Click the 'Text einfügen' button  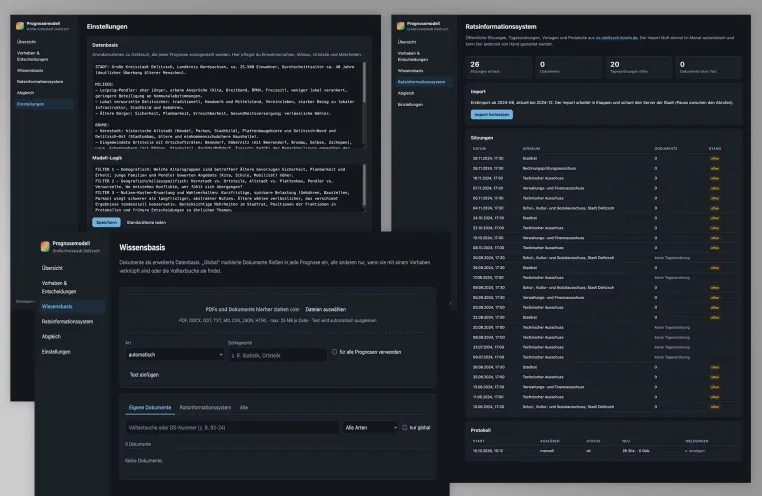pyautogui.click(x=144, y=375)
